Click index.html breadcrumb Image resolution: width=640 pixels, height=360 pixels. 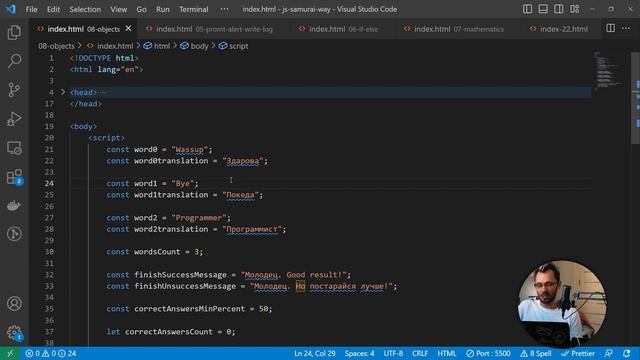(110, 46)
